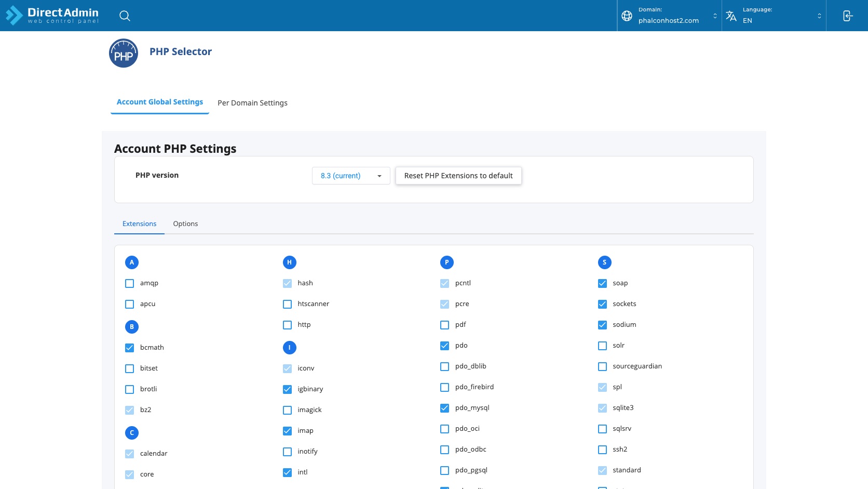Enable the apcu extension checkbox
This screenshot has width=868, height=489.
(x=130, y=305)
